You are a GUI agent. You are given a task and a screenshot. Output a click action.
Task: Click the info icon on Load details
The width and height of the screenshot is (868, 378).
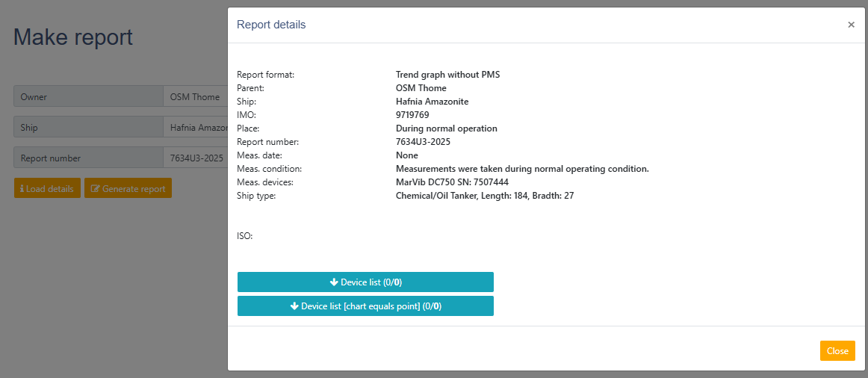pos(22,189)
